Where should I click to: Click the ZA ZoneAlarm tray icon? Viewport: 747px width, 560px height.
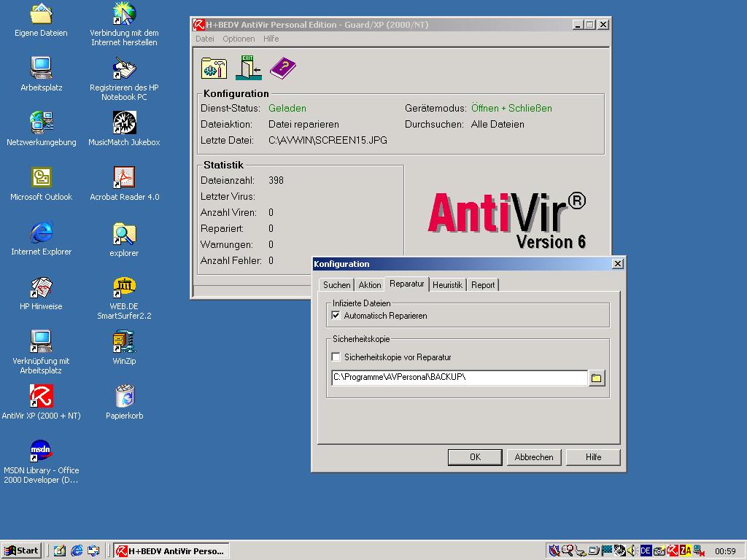click(x=686, y=551)
